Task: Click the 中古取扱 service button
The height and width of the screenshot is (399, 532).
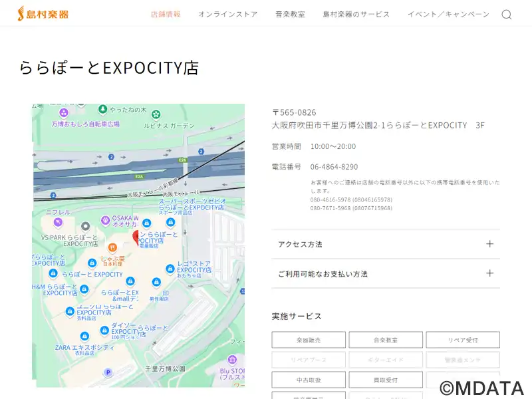Action: tap(309, 380)
